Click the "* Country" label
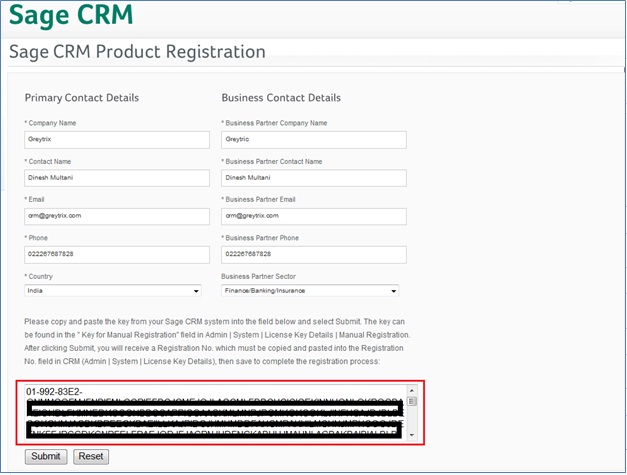 point(38,277)
